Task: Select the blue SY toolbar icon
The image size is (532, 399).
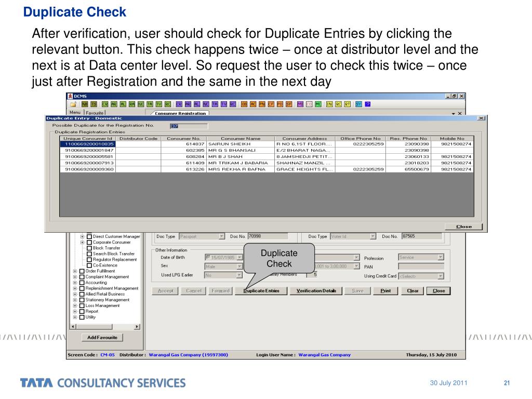Action: tap(358, 104)
